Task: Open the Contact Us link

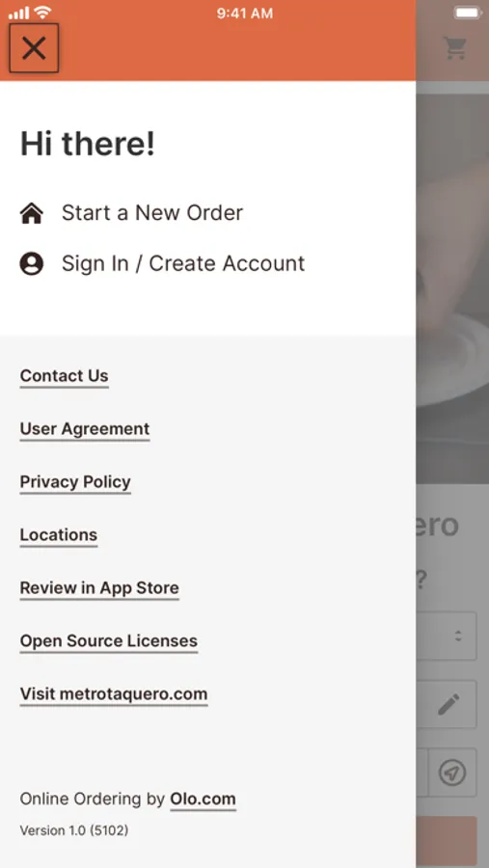Action: pos(65,376)
